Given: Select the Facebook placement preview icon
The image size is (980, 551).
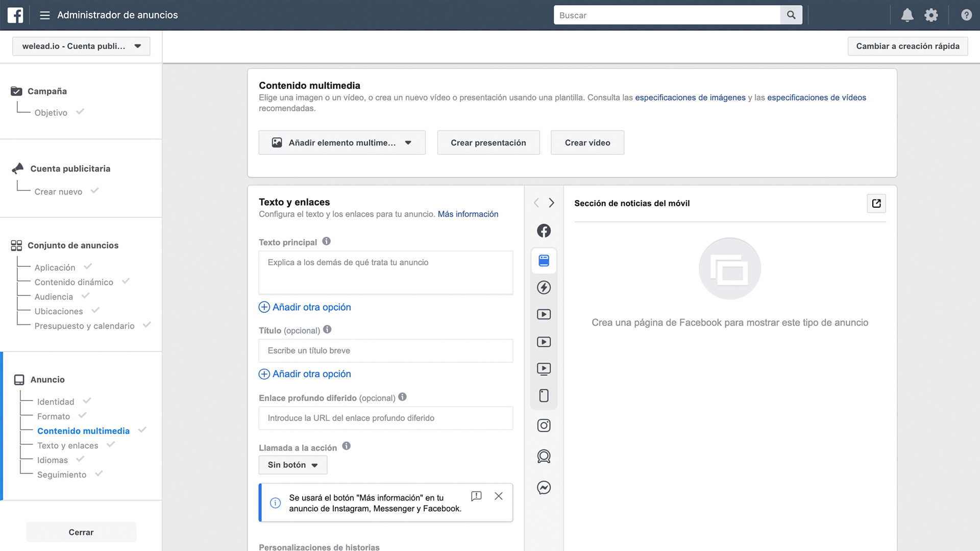Looking at the screenshot, I should pos(544,231).
